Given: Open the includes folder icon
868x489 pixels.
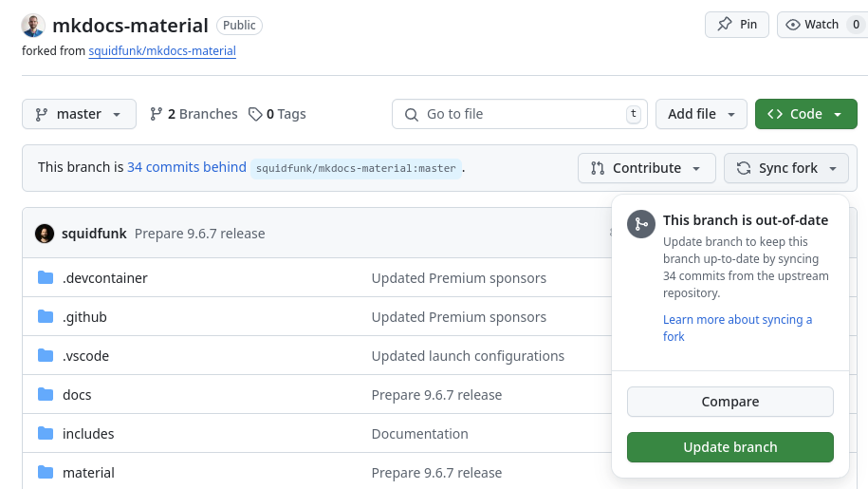Looking at the screenshot, I should tap(46, 433).
